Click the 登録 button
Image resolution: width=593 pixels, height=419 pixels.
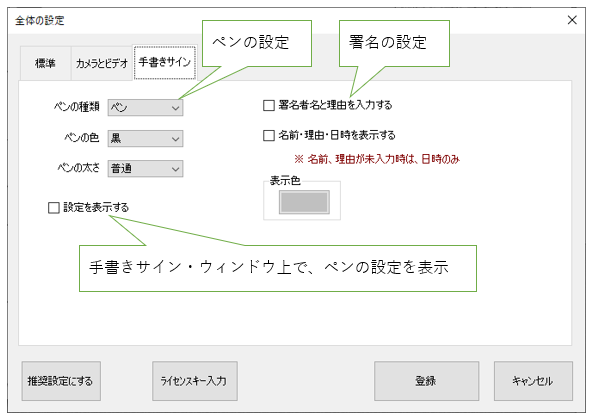coord(427,381)
